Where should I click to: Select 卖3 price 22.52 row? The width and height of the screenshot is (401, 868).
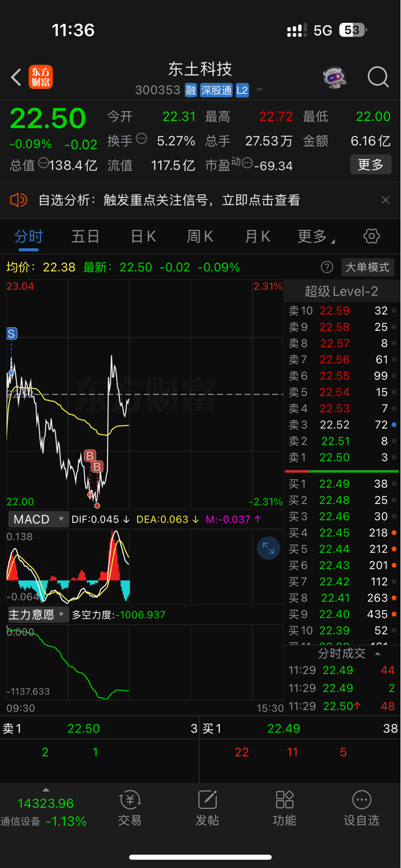coord(342,425)
